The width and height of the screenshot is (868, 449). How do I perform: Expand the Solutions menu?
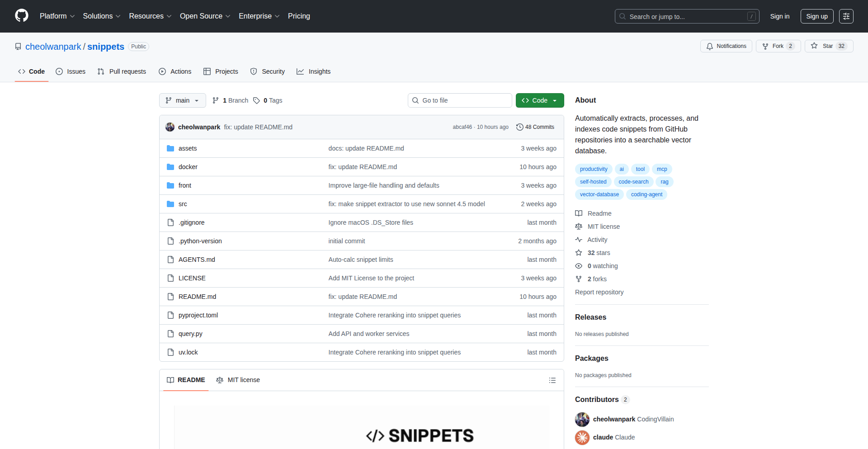pyautogui.click(x=102, y=16)
